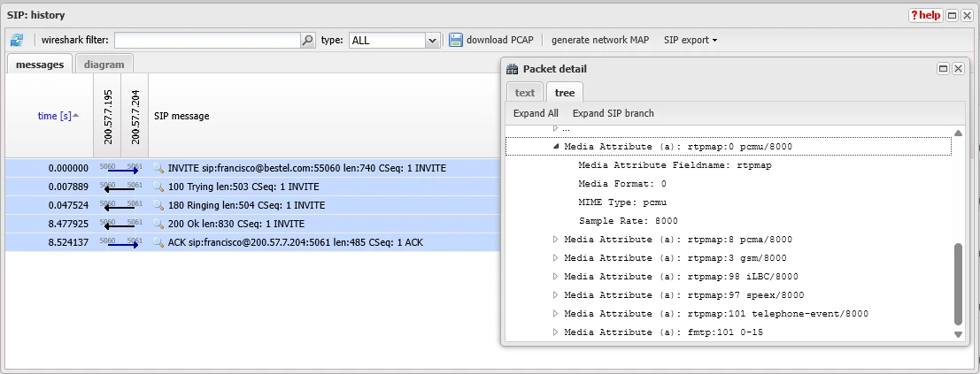
Task: Open the magnifier icon on 200 Ok row
Action: [x=158, y=224]
